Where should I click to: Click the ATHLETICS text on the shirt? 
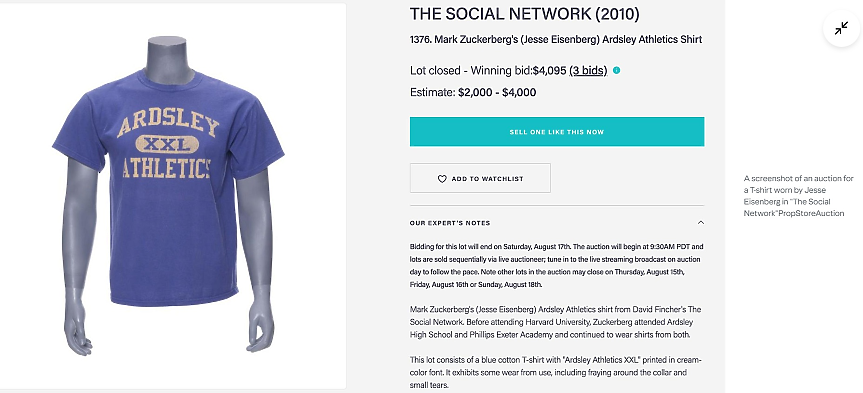coord(167,168)
